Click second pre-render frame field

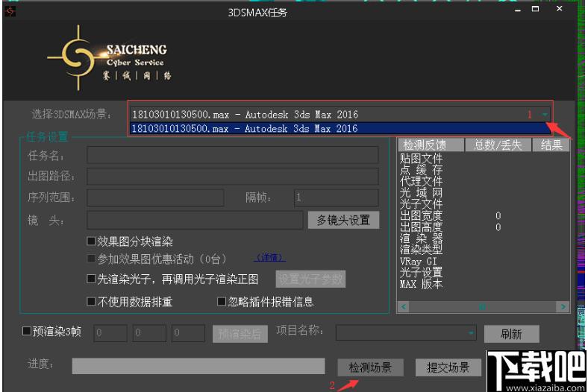pyautogui.click(x=149, y=333)
